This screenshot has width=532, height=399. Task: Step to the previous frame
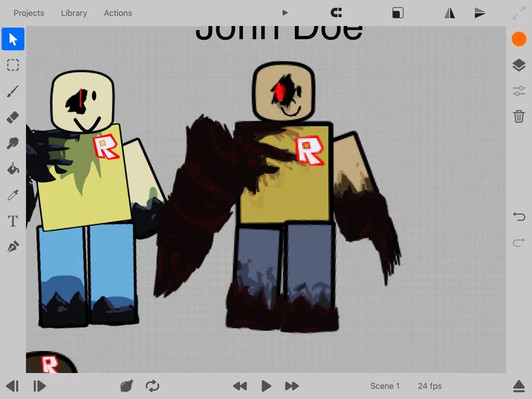(x=12, y=386)
